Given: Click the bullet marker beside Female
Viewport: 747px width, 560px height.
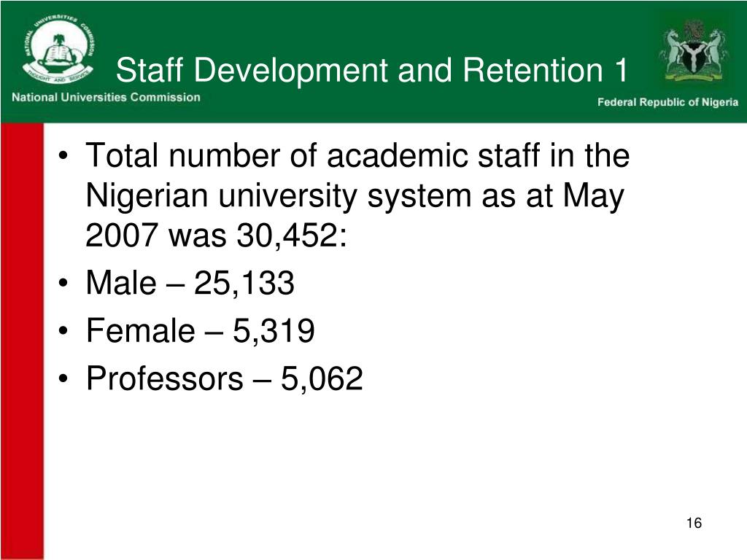Looking at the screenshot, I should point(63,331).
